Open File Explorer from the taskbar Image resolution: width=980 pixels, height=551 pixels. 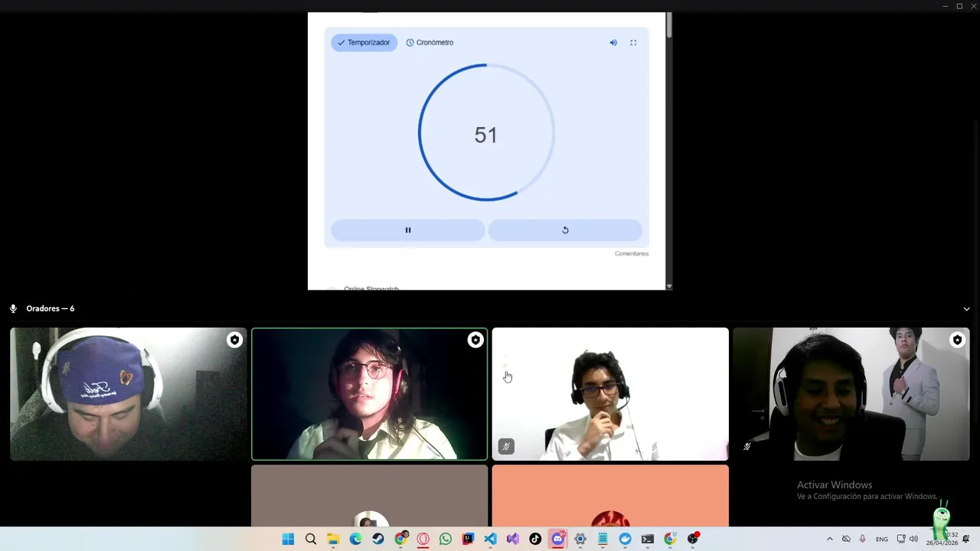[333, 539]
